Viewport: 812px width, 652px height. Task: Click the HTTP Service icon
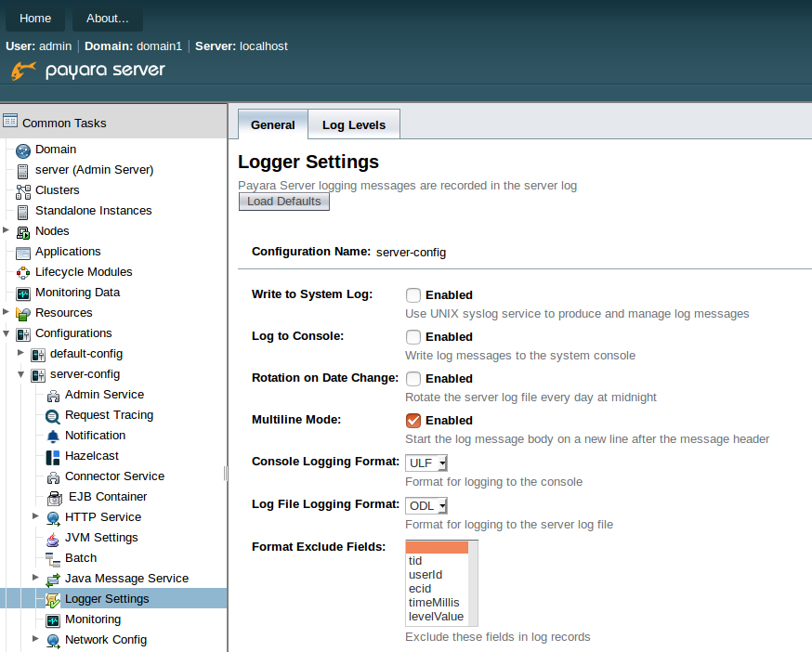tap(53, 518)
